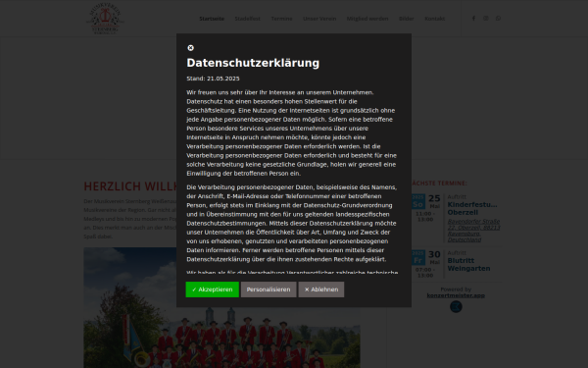This screenshot has width=588, height=368.
Task: Click the round konzertmeister logo icon
Action: tap(456, 306)
